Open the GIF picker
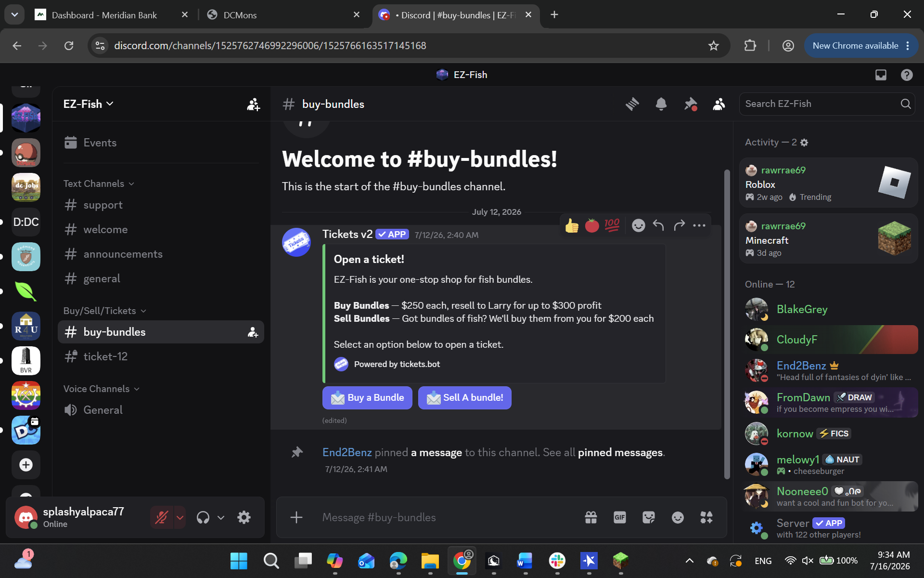The image size is (924, 578). coord(620,517)
